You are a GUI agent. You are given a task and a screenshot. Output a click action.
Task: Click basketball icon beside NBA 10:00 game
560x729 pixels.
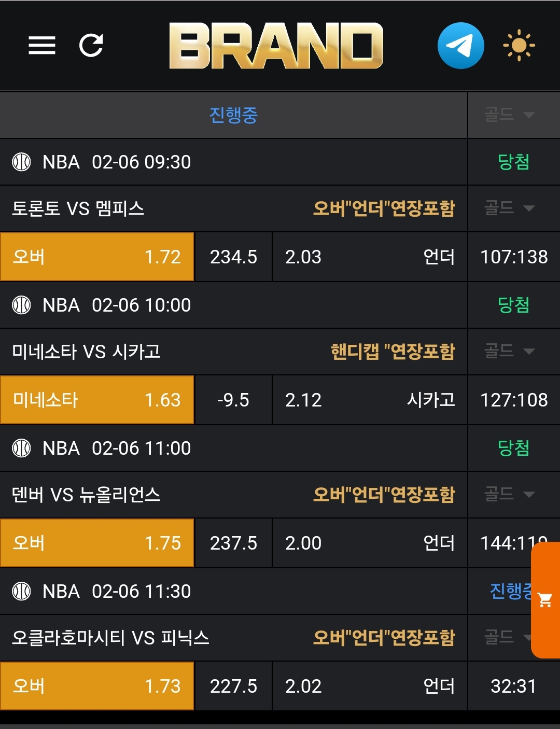pyautogui.click(x=21, y=305)
